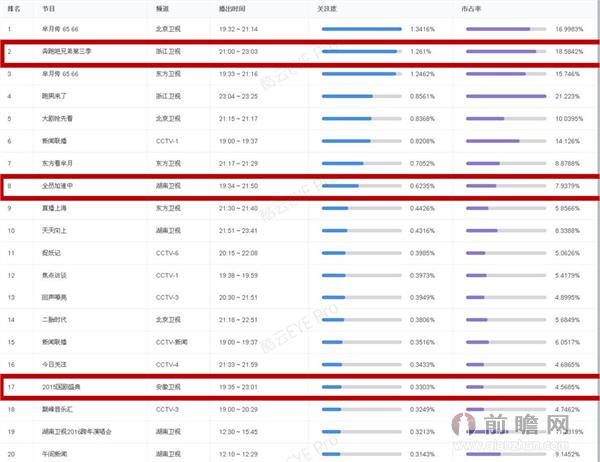This screenshot has height=462, width=600.
Task: Select time cell 19:33 ~ 21:16
Action: pos(238,74)
